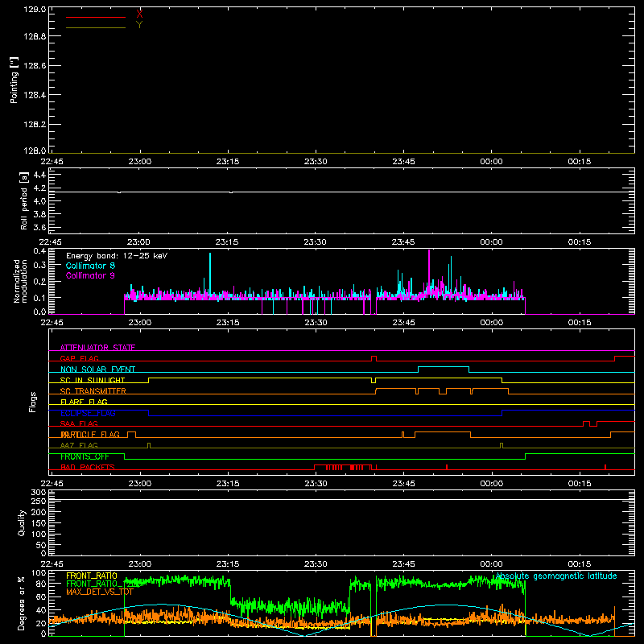
Task: Click the '3.6' tick on Roll period axis
Action: click(x=39, y=227)
